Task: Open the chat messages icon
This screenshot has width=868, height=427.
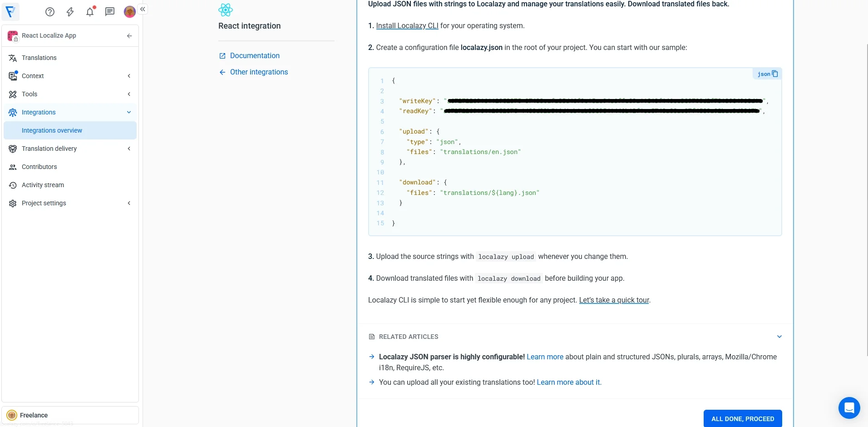Action: 110,12
